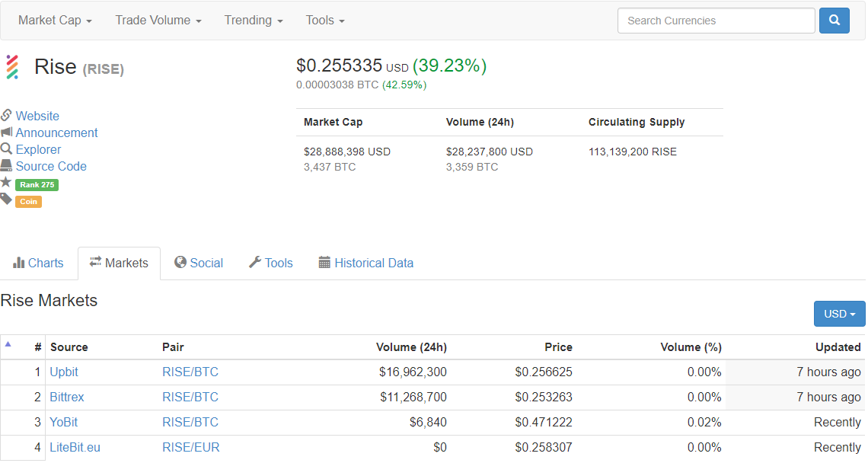Click the magnifier icon beside Explorer
The width and height of the screenshot is (868, 463).
click(x=6, y=149)
